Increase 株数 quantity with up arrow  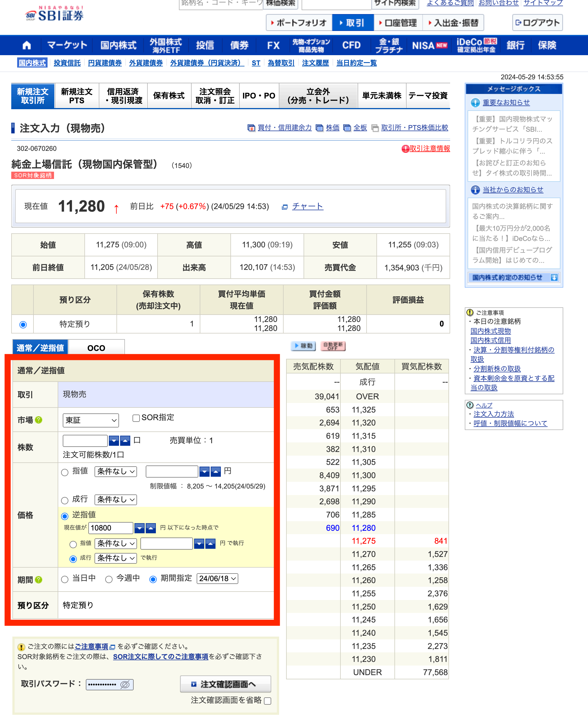click(125, 440)
